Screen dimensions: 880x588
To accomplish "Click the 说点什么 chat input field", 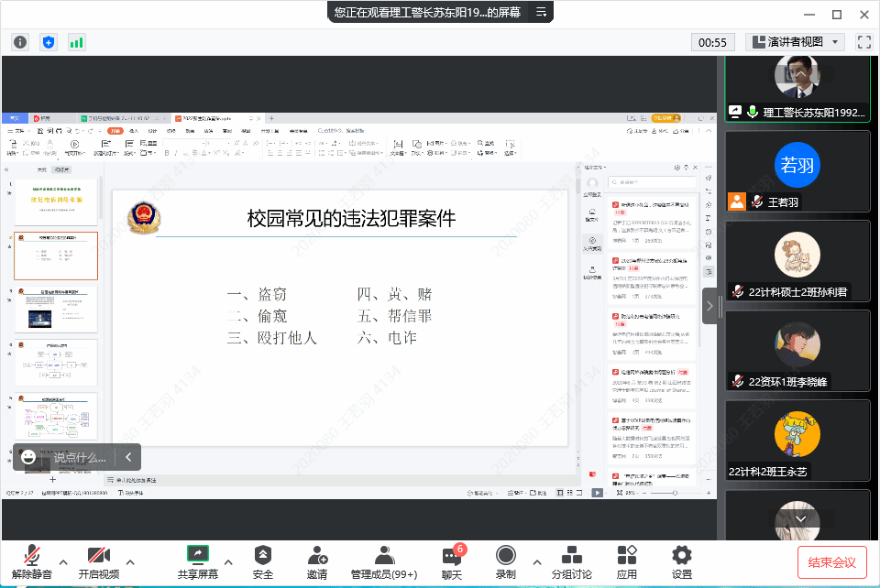I will pyautogui.click(x=80, y=457).
